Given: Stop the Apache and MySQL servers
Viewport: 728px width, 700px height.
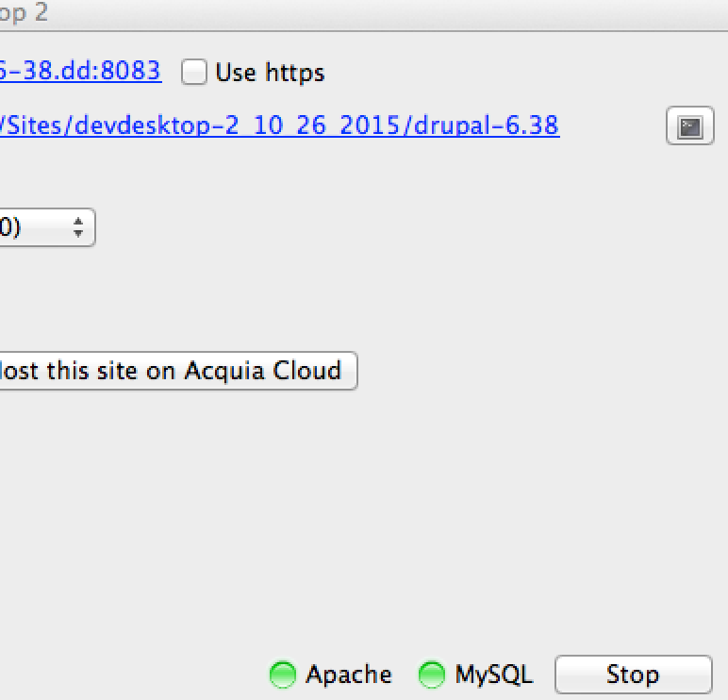Looking at the screenshot, I should (x=634, y=674).
